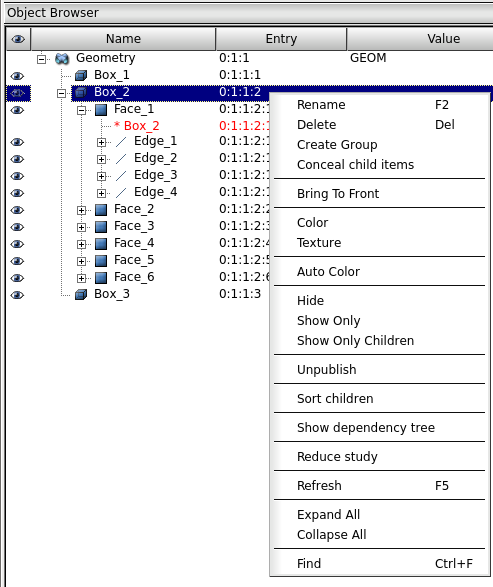493x587 pixels.
Task: Expand the Face_5 tree node
Action: click(81, 261)
